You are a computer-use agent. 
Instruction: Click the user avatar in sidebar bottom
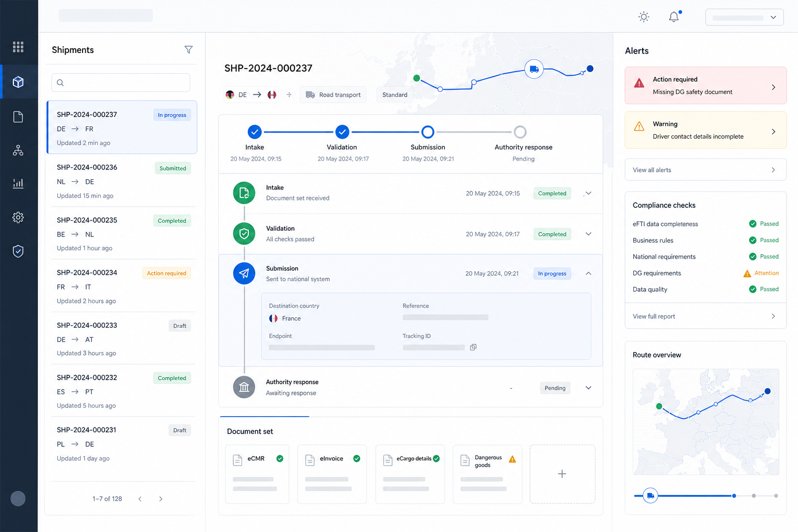point(18,499)
